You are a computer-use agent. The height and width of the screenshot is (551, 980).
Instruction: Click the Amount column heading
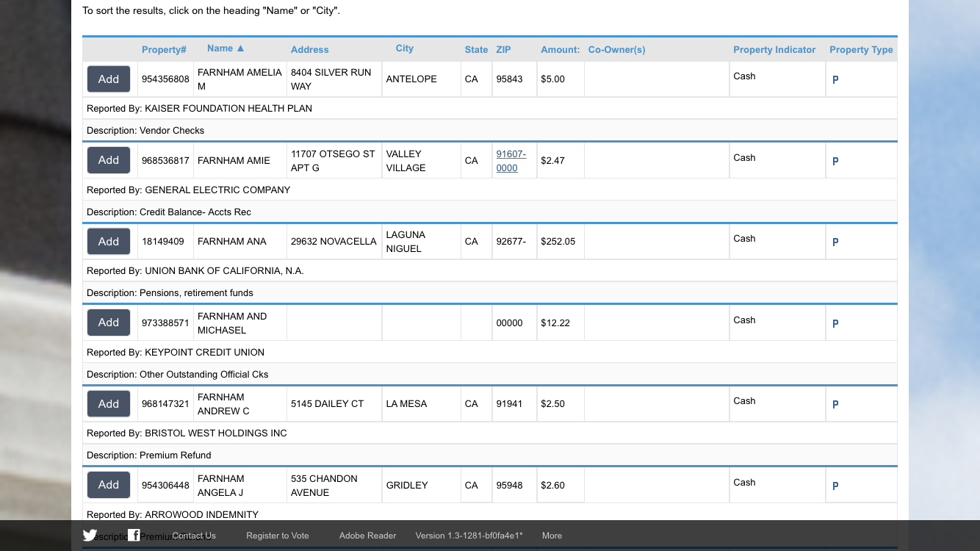click(x=561, y=50)
